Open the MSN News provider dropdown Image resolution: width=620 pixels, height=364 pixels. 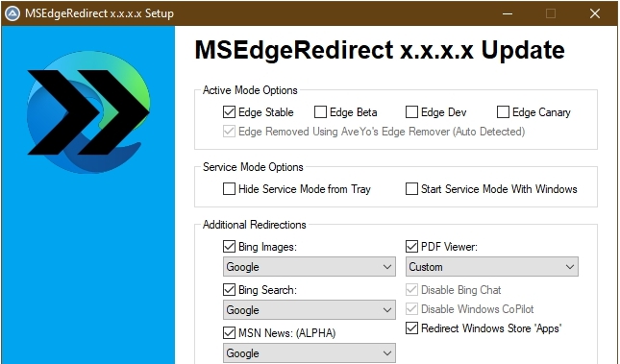pyautogui.click(x=310, y=352)
